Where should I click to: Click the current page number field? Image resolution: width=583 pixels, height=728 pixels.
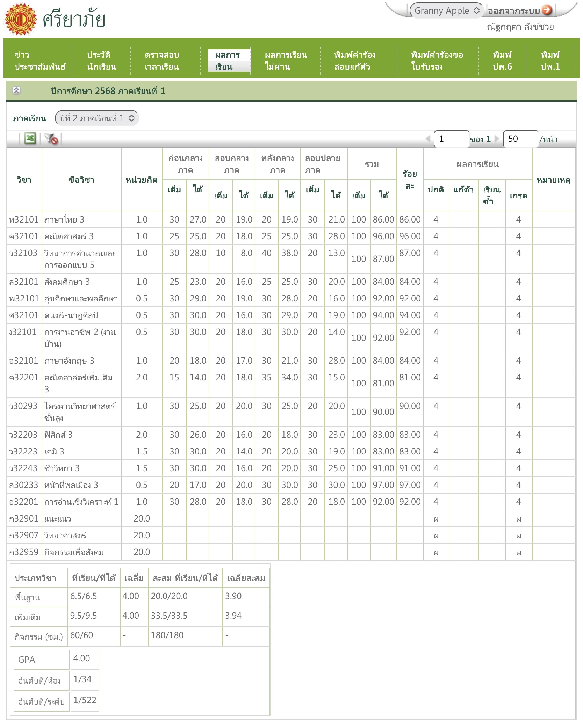point(451,139)
